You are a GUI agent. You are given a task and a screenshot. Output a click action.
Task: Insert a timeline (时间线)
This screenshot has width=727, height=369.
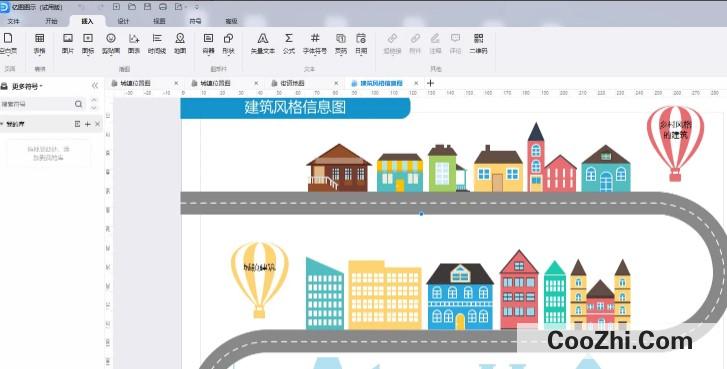pos(157,43)
